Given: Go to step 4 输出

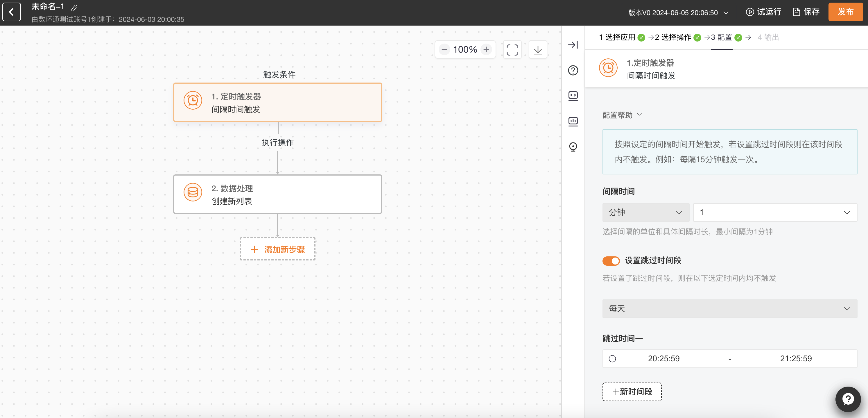Looking at the screenshot, I should coord(768,37).
